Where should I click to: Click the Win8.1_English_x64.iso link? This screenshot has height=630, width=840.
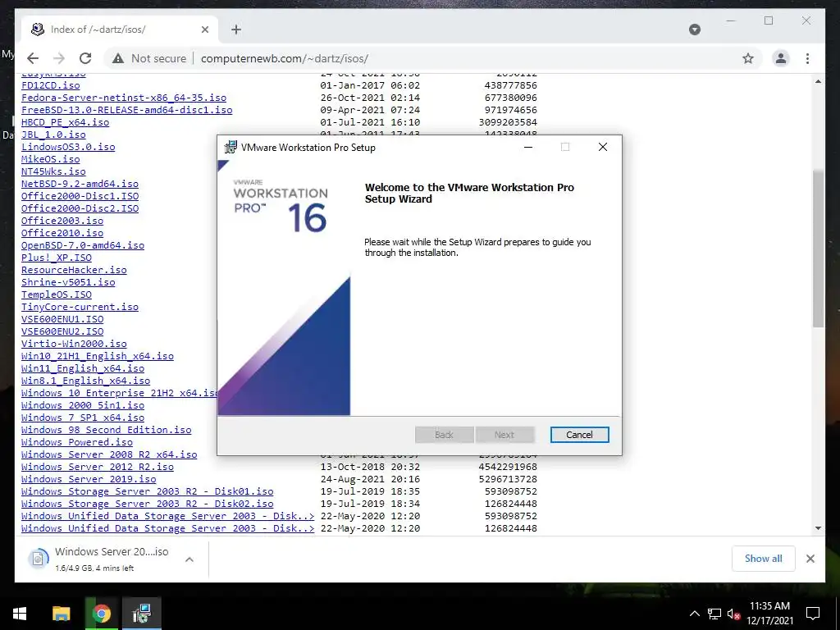pos(85,381)
